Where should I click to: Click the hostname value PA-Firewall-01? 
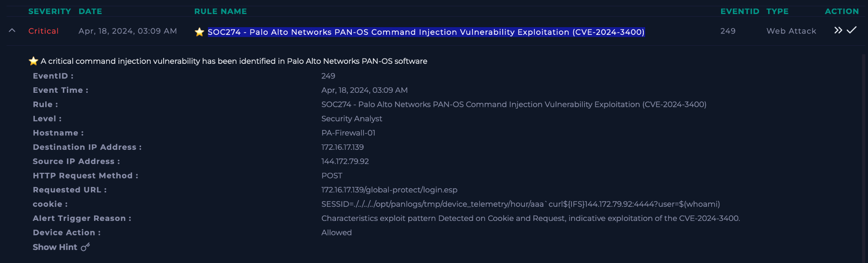click(x=348, y=133)
